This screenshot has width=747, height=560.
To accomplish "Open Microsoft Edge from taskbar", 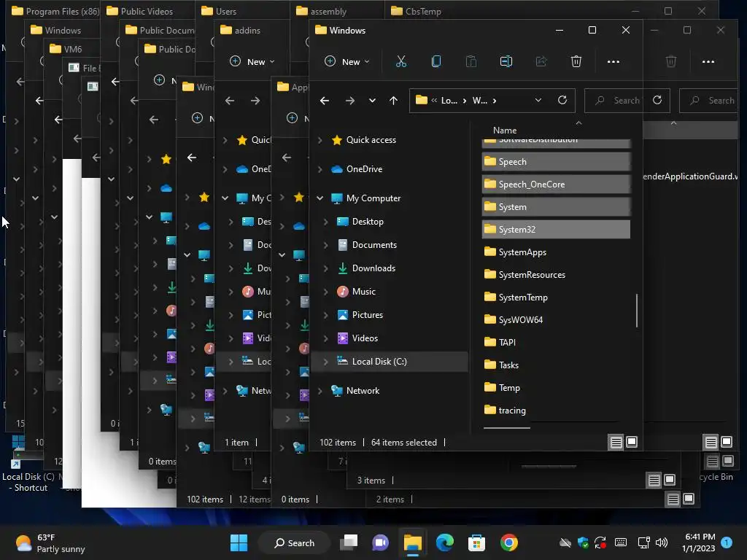I will (444, 542).
